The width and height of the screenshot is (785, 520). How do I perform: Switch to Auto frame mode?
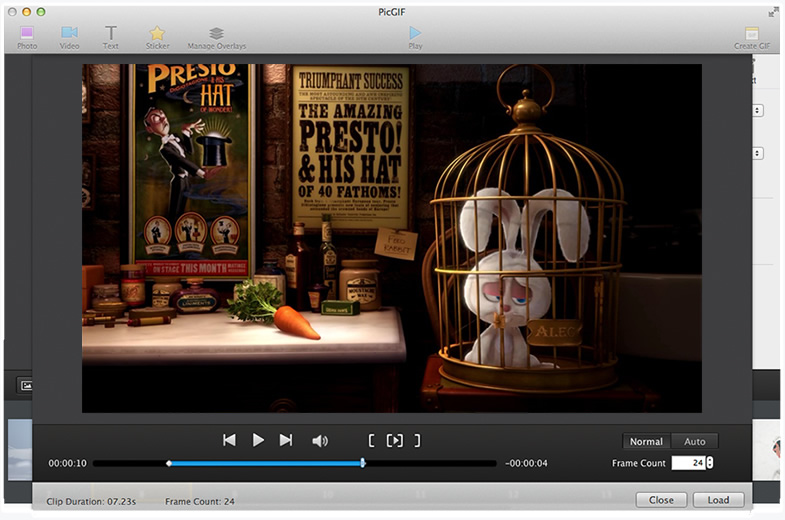click(694, 441)
